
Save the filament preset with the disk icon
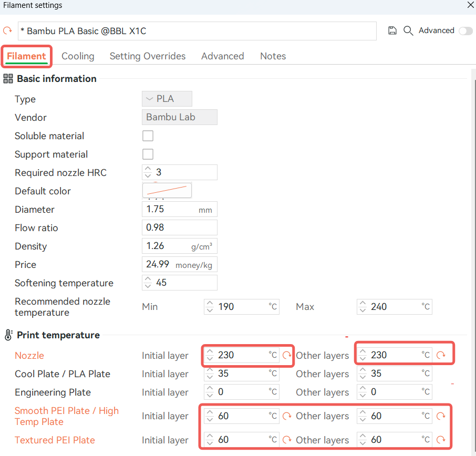coord(392,30)
